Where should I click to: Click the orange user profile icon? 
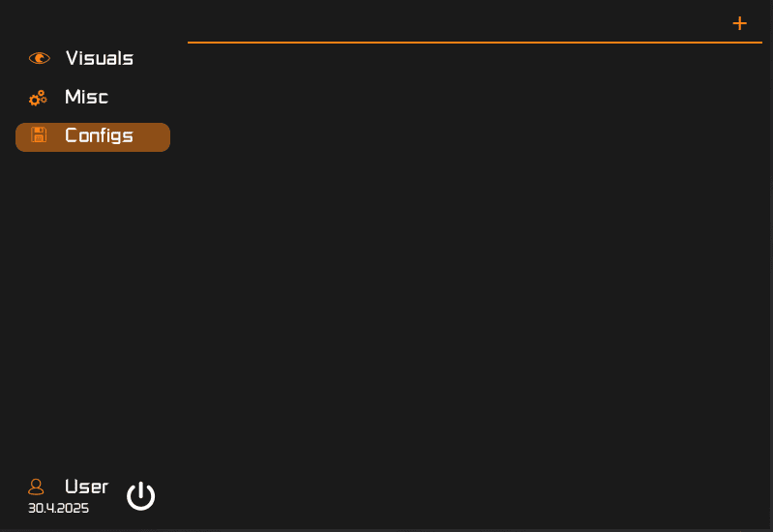coord(37,487)
